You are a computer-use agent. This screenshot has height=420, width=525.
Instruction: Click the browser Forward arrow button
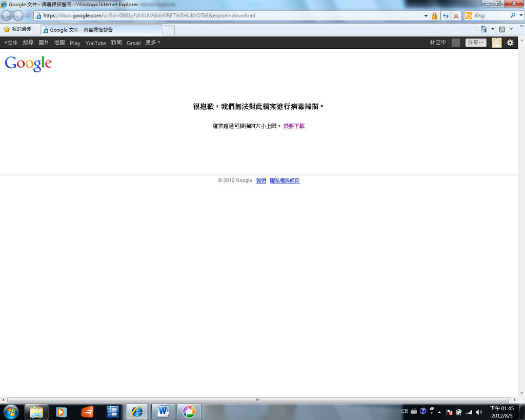(18, 15)
